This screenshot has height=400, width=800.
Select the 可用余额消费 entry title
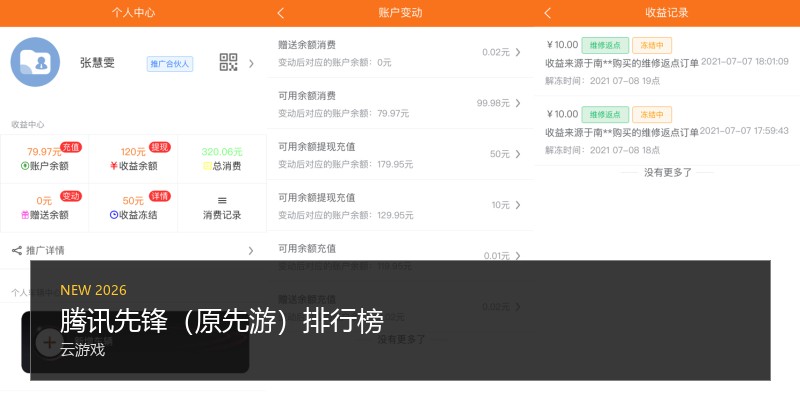coord(307,96)
